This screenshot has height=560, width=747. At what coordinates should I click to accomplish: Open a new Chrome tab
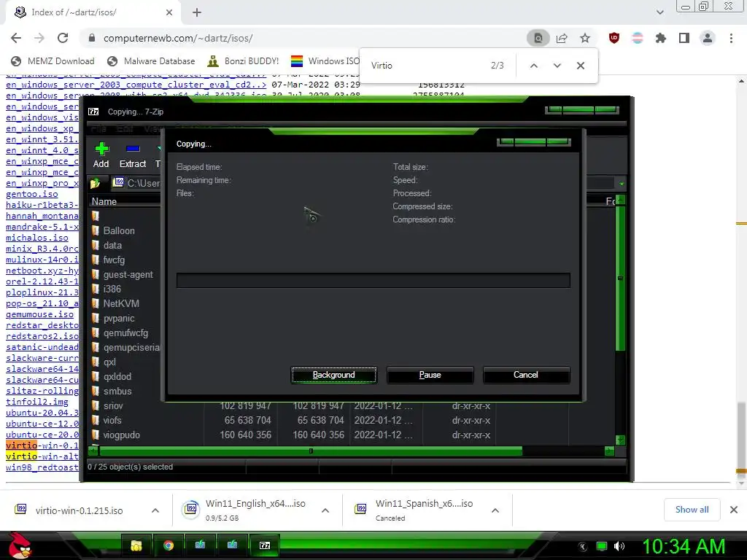tap(197, 12)
